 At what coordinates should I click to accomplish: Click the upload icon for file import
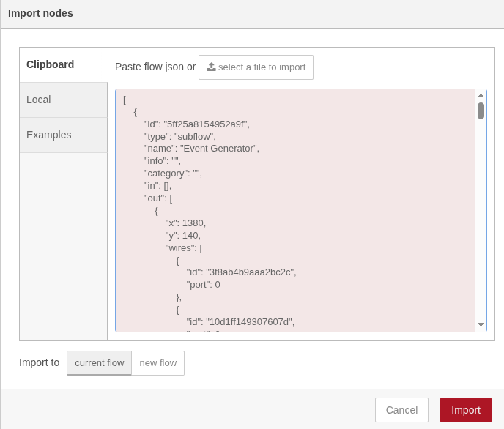211,67
